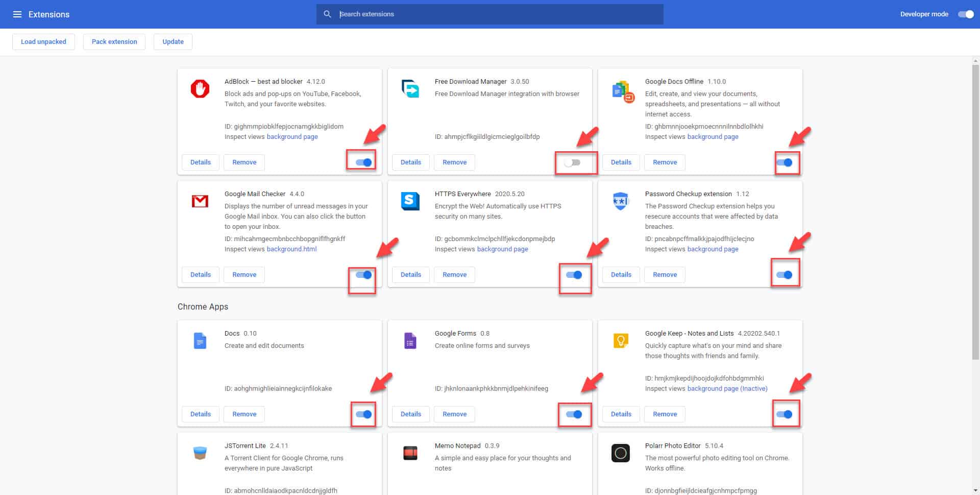980x495 pixels.
Task: Click the Extensions page title
Action: pos(49,14)
